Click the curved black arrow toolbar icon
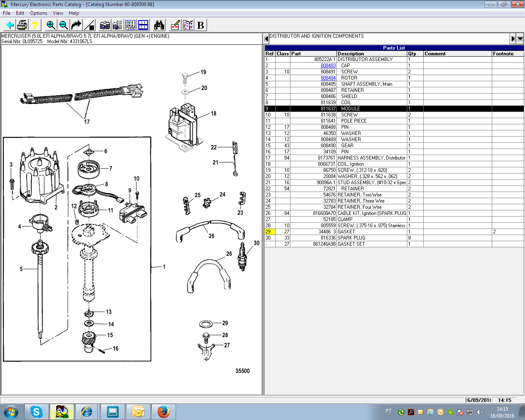Image resolution: width=525 pixels, height=420 pixels. point(76,25)
